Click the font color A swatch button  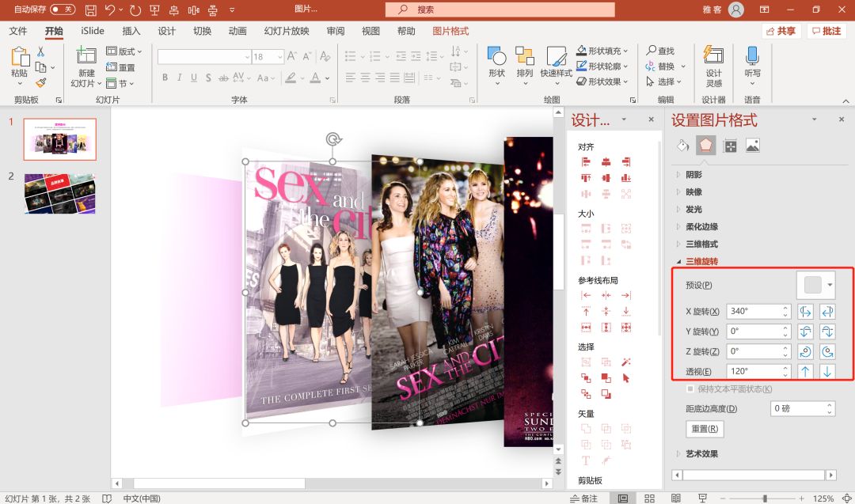pyautogui.click(x=315, y=78)
